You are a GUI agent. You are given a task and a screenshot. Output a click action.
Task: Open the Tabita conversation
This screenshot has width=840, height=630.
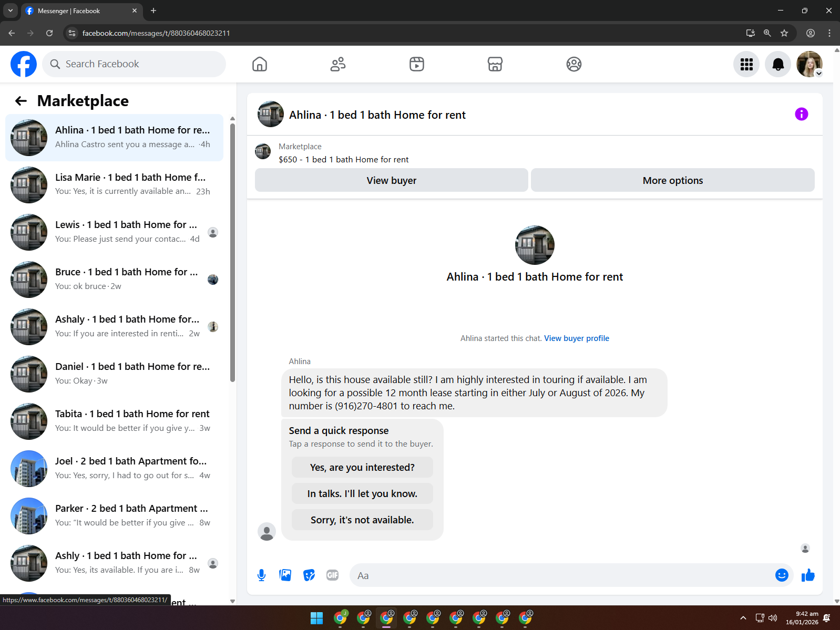coord(114,421)
